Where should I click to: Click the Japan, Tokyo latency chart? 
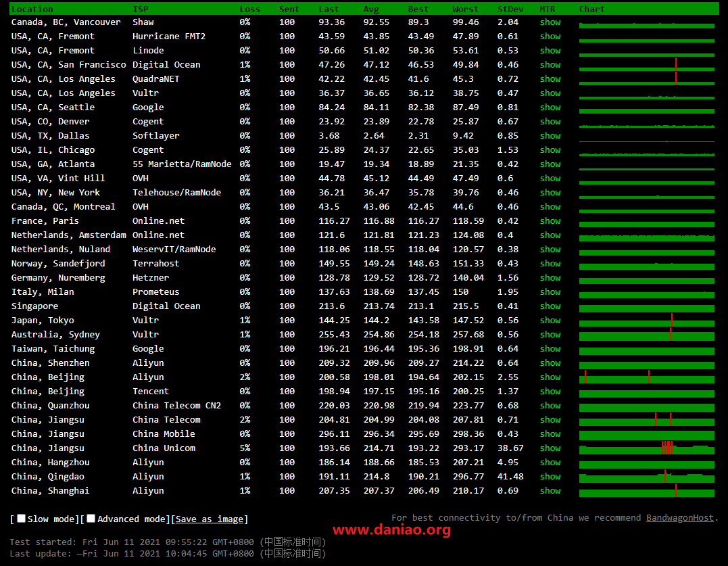pos(647,321)
